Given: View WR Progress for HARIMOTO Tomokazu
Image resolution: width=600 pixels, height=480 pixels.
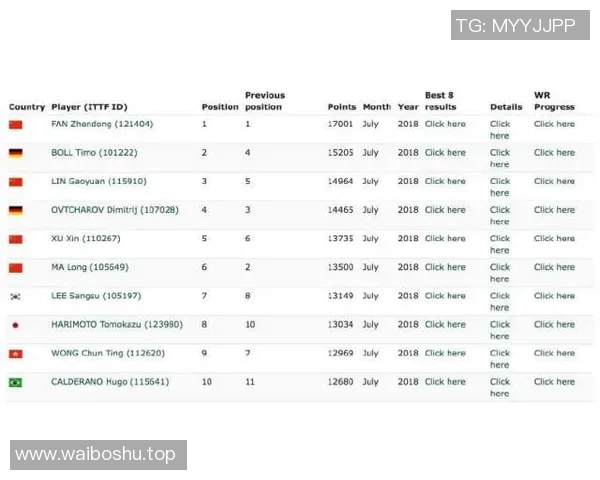Looking at the screenshot, I should [x=554, y=324].
